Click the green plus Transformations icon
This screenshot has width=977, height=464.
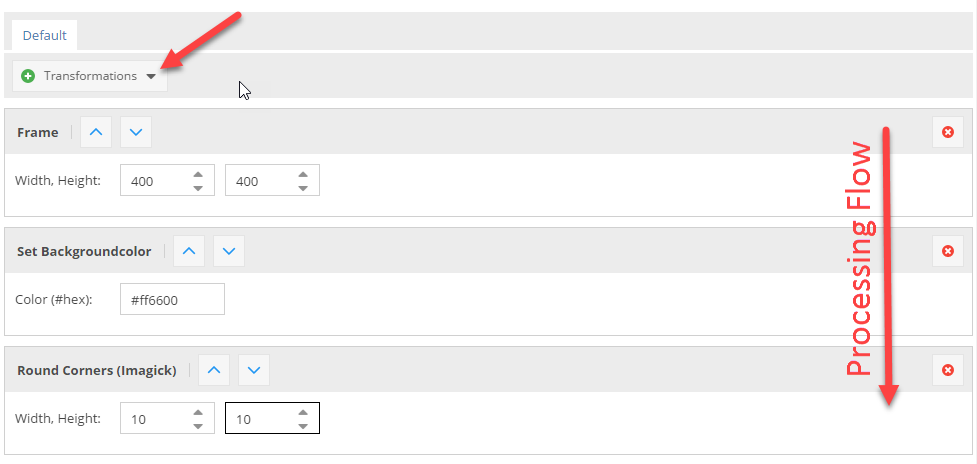[x=28, y=76]
